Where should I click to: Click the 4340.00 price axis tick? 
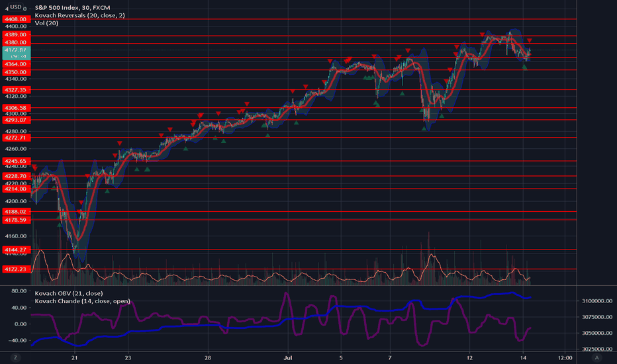pyautogui.click(x=16, y=79)
